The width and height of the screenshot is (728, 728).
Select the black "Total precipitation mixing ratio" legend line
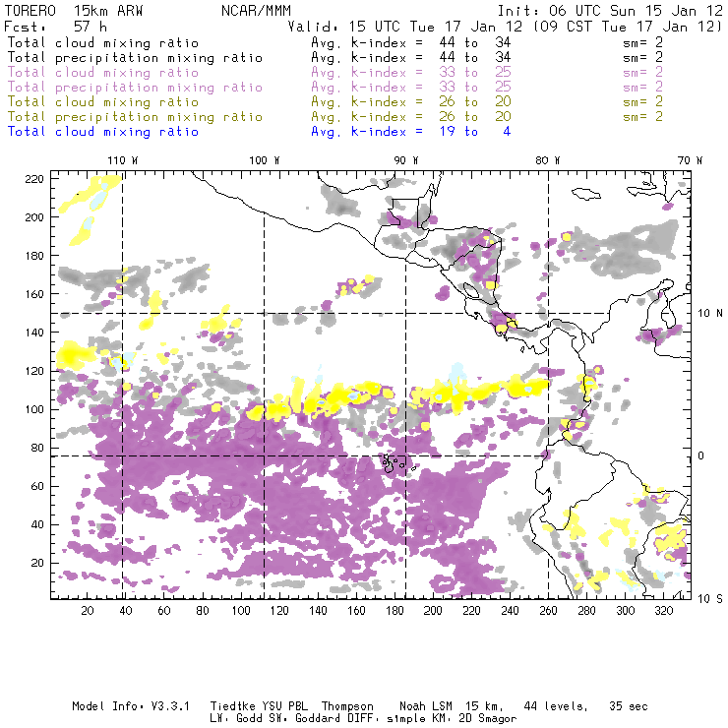click(x=135, y=58)
